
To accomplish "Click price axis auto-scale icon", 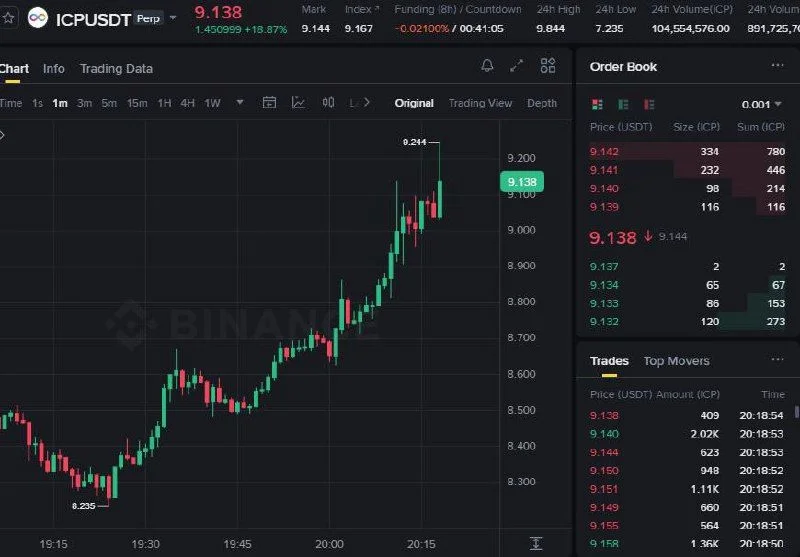I will coord(536,543).
